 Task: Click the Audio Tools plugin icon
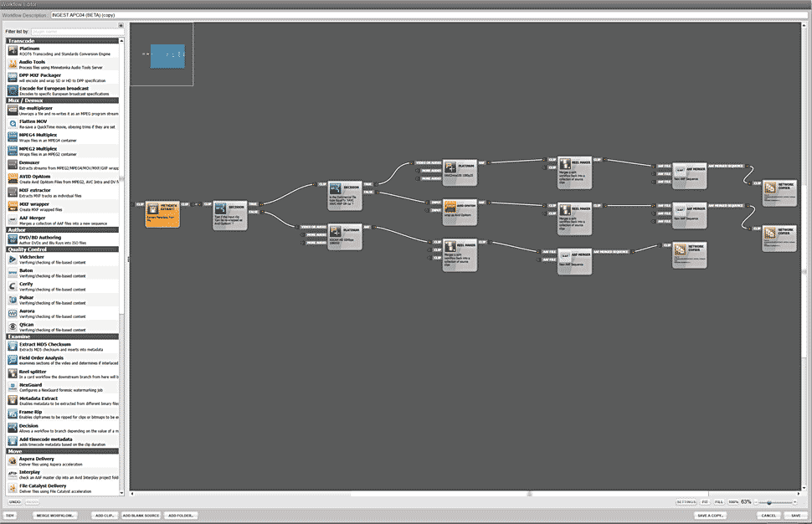click(x=13, y=64)
